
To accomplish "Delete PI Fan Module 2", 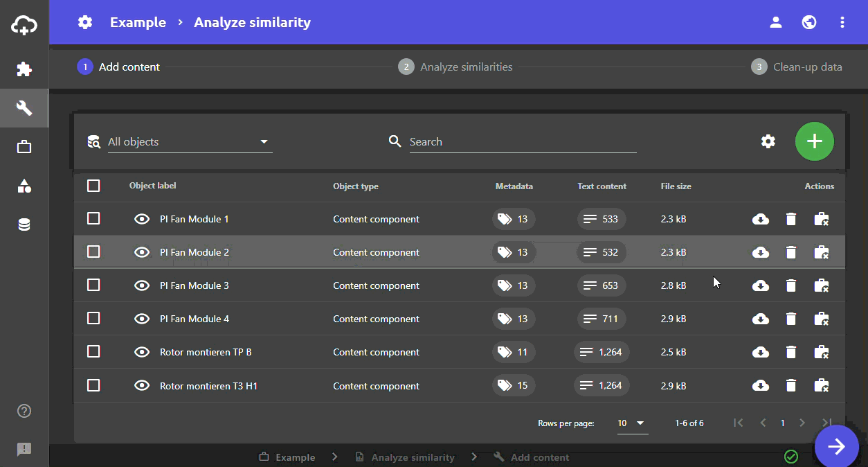I will [x=791, y=252].
